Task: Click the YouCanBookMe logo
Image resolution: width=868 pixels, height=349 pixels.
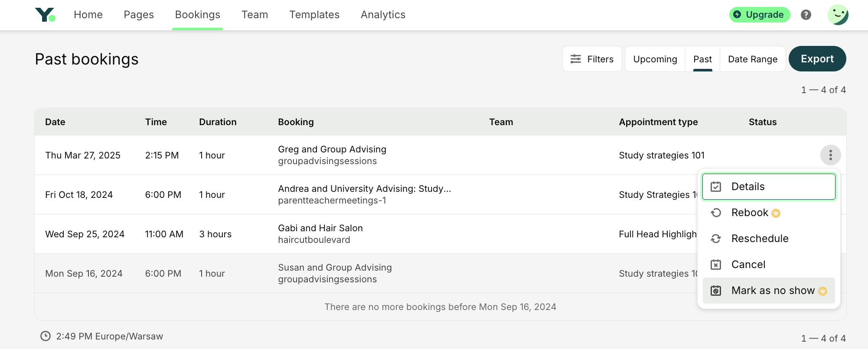Action: [x=45, y=14]
